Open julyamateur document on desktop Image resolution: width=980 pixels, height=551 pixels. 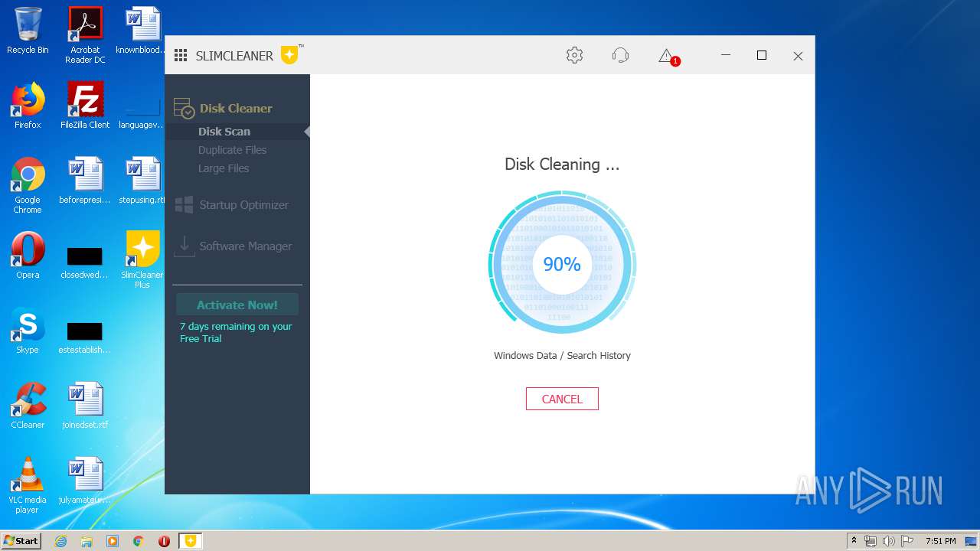click(85, 481)
